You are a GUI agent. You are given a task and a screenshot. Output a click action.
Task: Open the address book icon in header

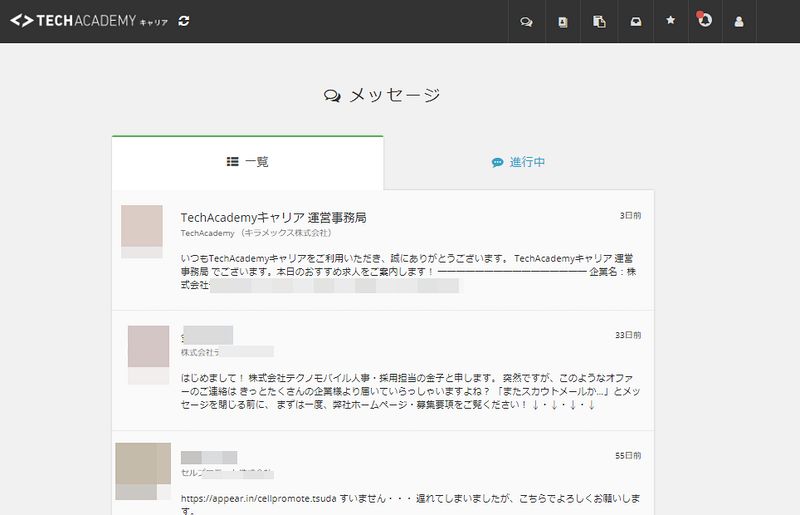tap(563, 22)
